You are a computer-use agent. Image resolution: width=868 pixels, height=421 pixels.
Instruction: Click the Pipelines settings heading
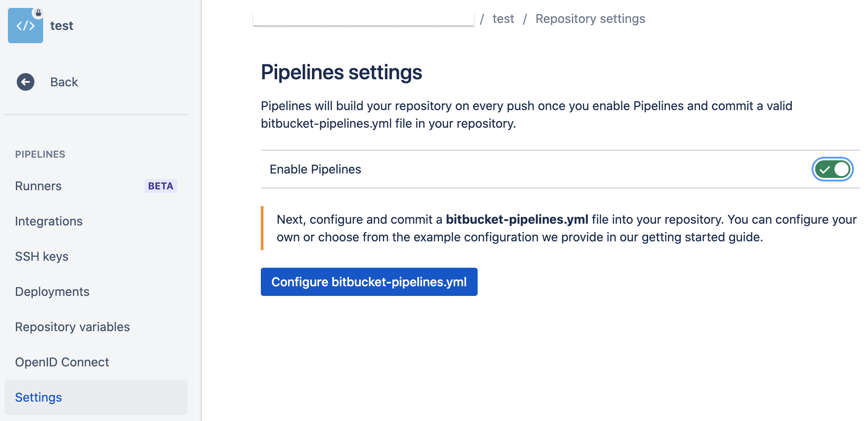(341, 72)
